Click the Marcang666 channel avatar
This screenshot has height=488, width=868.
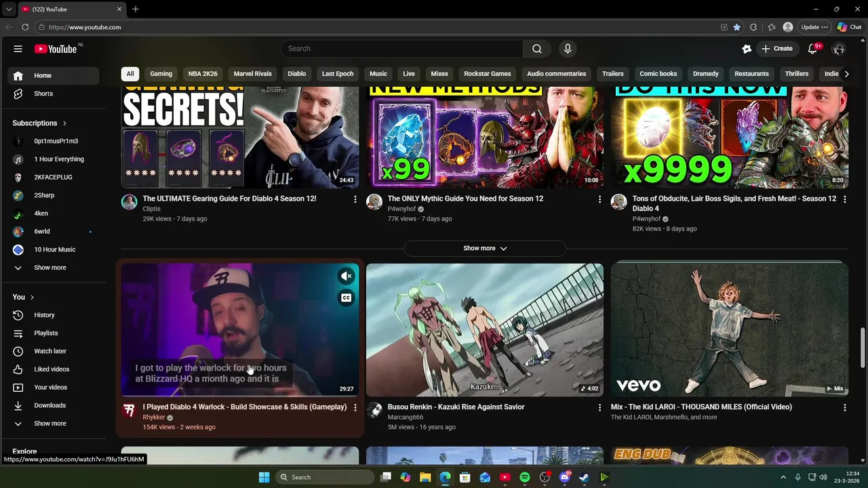coord(374,410)
